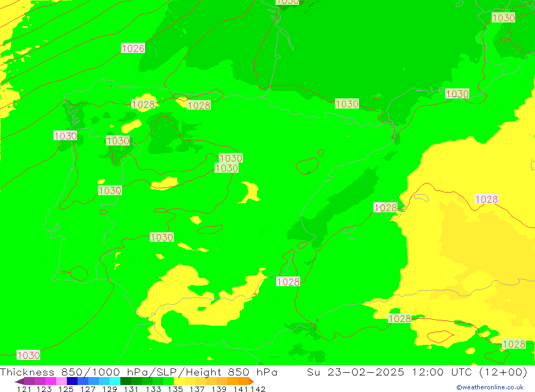Click the 'Thickness 850/1000 hPa/SLP/Height 850 hPa' title
The height and width of the screenshot is (392, 535).
(139, 372)
